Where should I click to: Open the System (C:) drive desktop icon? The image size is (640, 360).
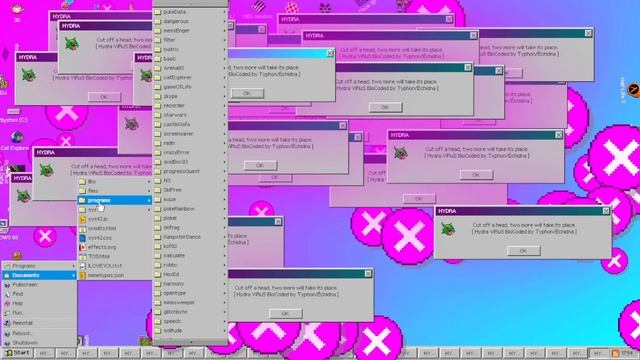13,116
